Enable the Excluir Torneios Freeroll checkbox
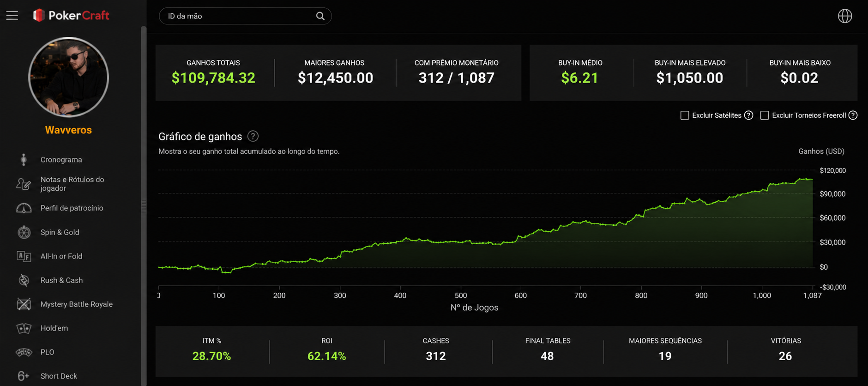 765,115
